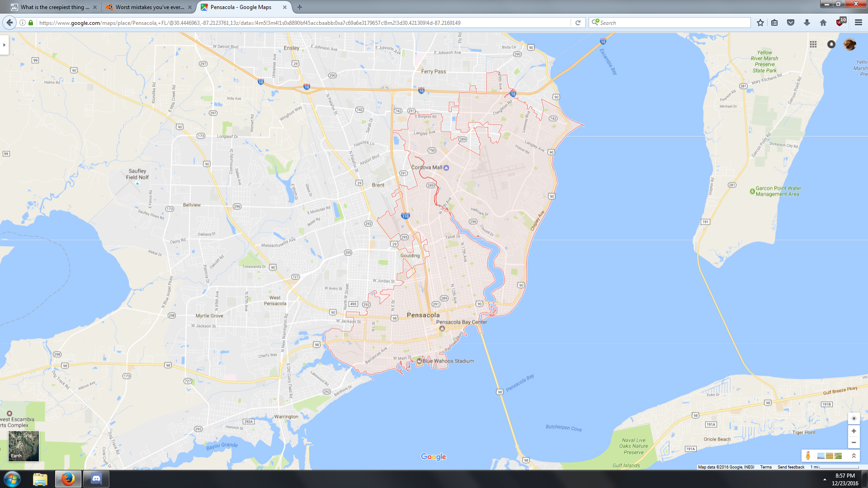Go to the Firefox home page icon
Image resolution: width=868 pixels, height=488 pixels.
[x=823, y=23]
